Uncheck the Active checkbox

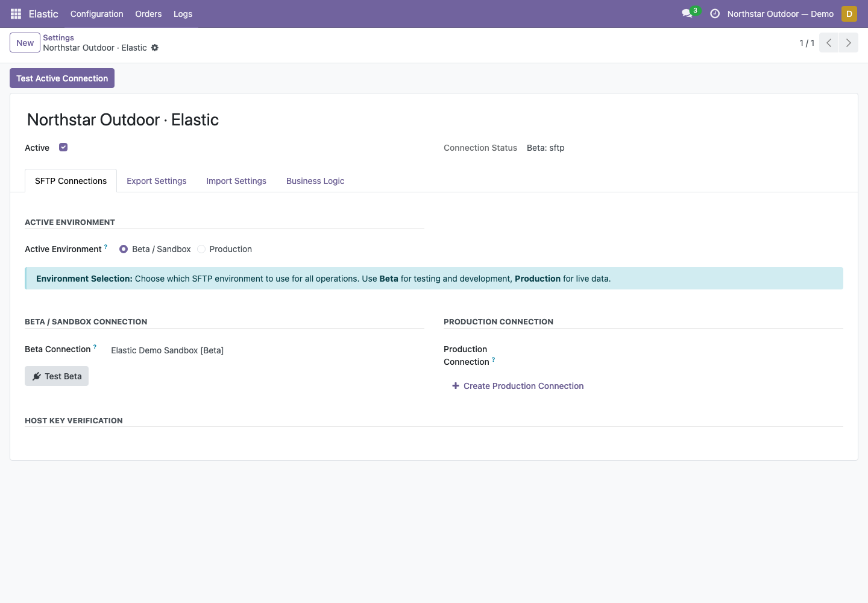point(63,147)
